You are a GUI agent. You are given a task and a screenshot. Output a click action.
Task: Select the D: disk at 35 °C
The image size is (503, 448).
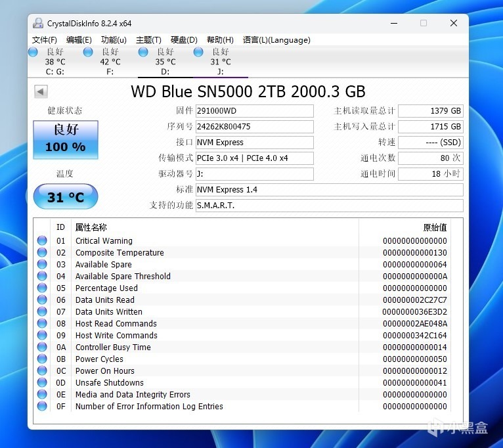pyautogui.click(x=165, y=62)
